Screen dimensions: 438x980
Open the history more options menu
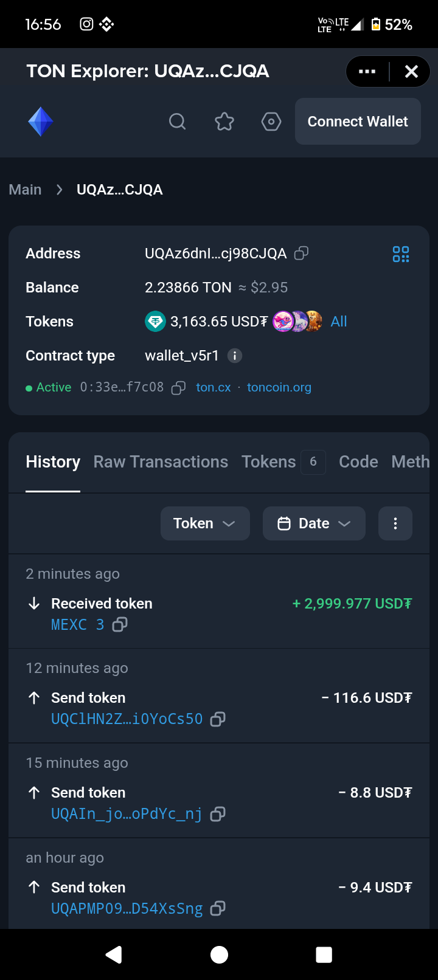pyautogui.click(x=395, y=523)
